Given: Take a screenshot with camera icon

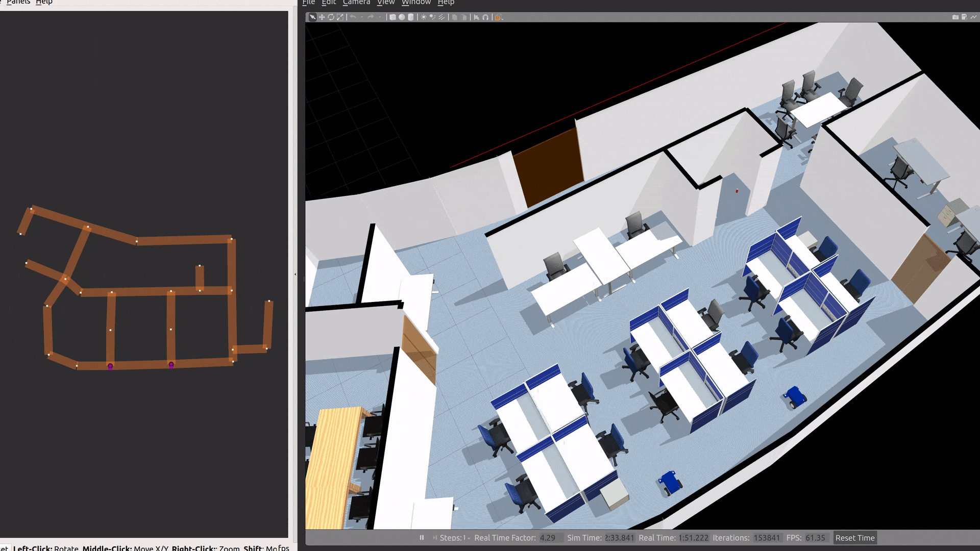Looking at the screenshot, I should click(955, 17).
